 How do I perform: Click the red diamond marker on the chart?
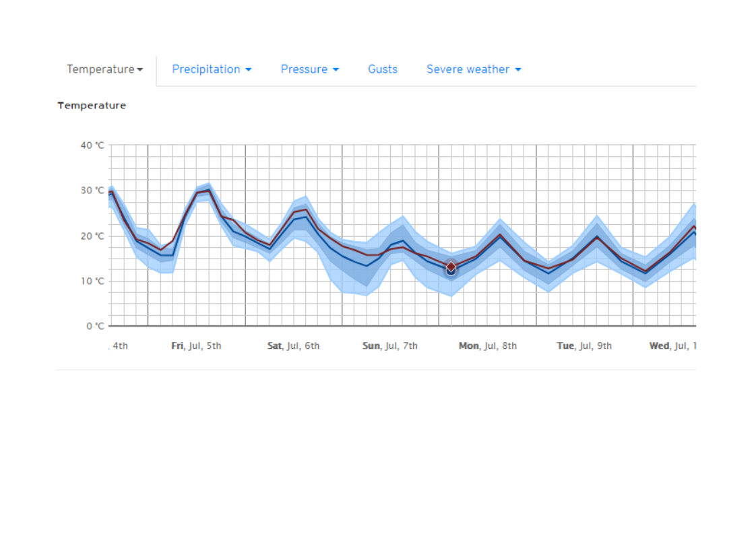(451, 267)
